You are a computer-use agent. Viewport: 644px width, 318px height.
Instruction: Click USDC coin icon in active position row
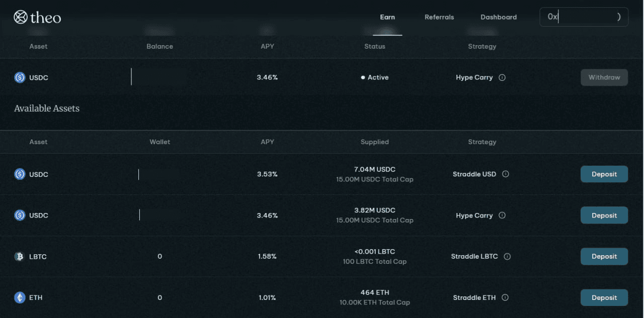pos(20,77)
